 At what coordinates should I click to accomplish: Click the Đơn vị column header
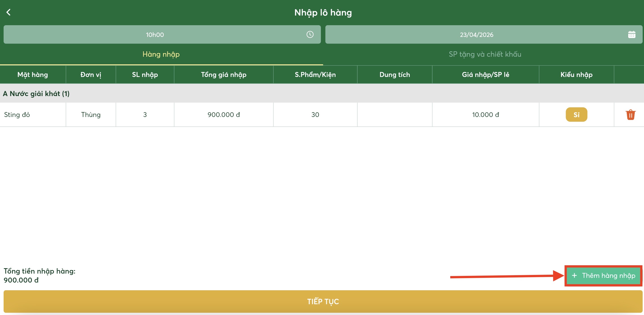point(91,74)
